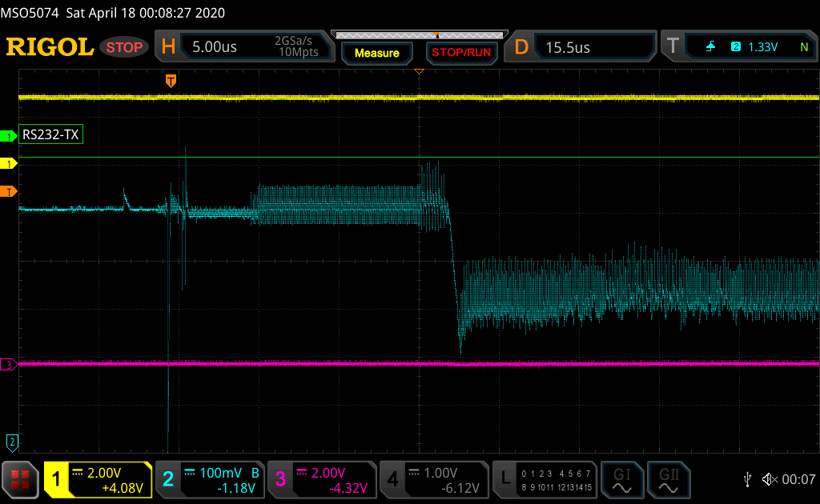Open the Measure menu
Screen dimensions: 820x504
(x=376, y=53)
